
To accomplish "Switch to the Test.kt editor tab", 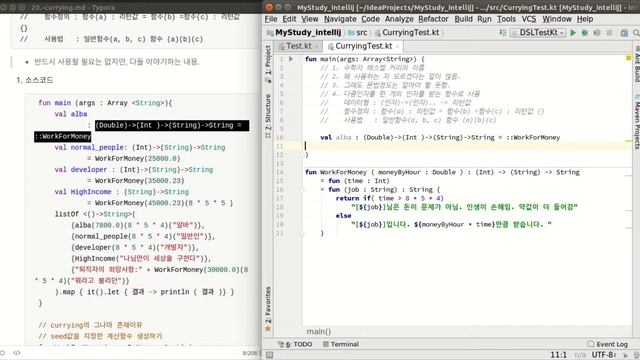I will (298, 46).
